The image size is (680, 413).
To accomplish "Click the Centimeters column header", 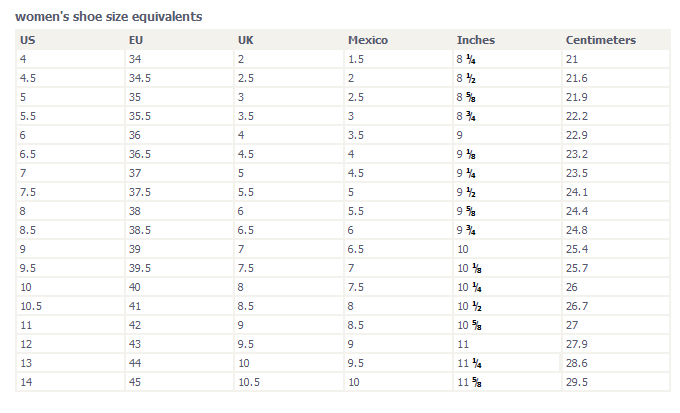I will 601,41.
